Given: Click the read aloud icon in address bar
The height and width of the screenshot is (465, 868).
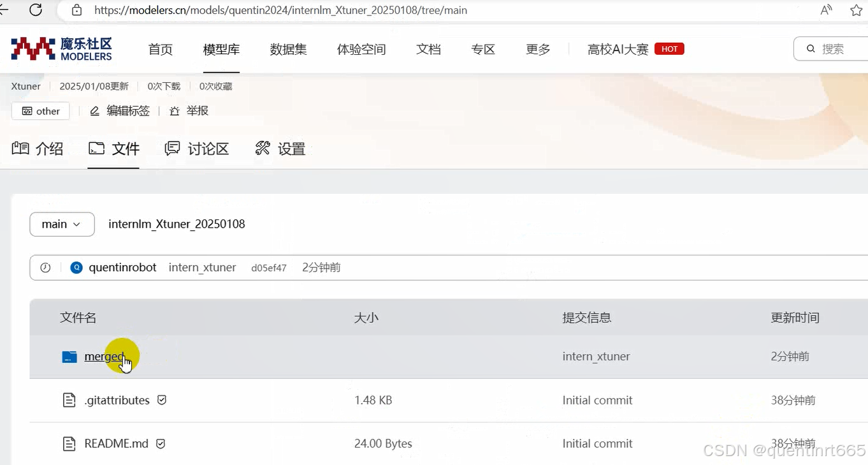Looking at the screenshot, I should [x=827, y=10].
